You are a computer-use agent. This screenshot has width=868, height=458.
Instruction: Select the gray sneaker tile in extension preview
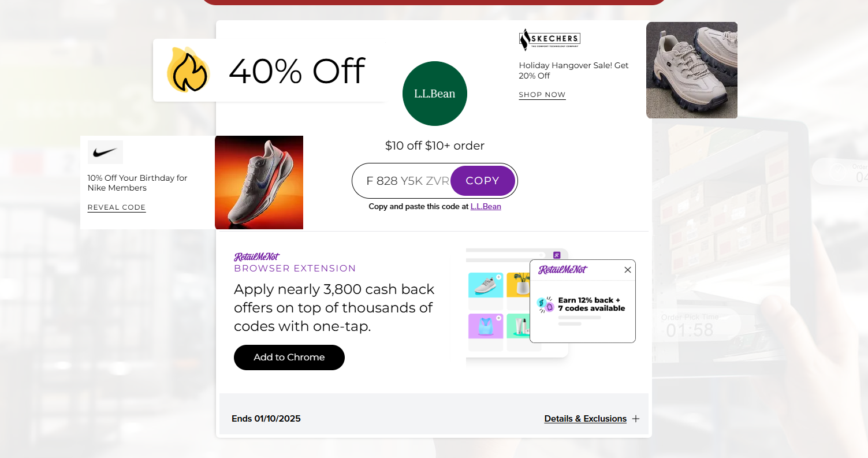pos(486,285)
